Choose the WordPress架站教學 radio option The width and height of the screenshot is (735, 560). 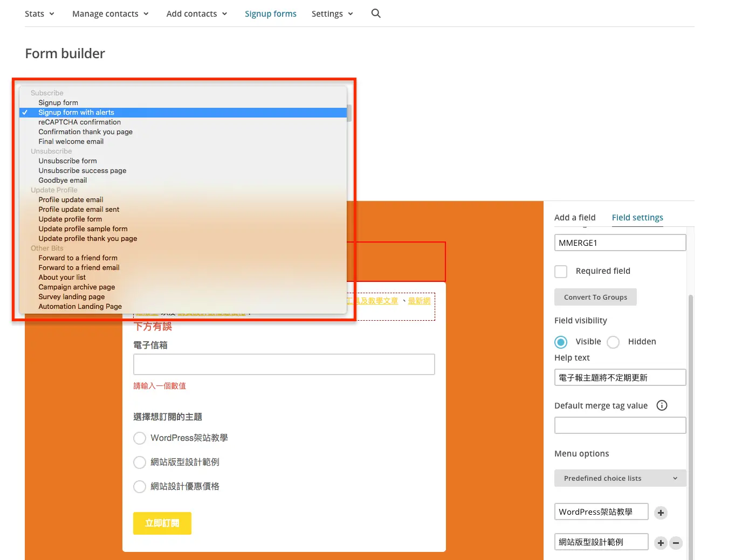(140, 438)
